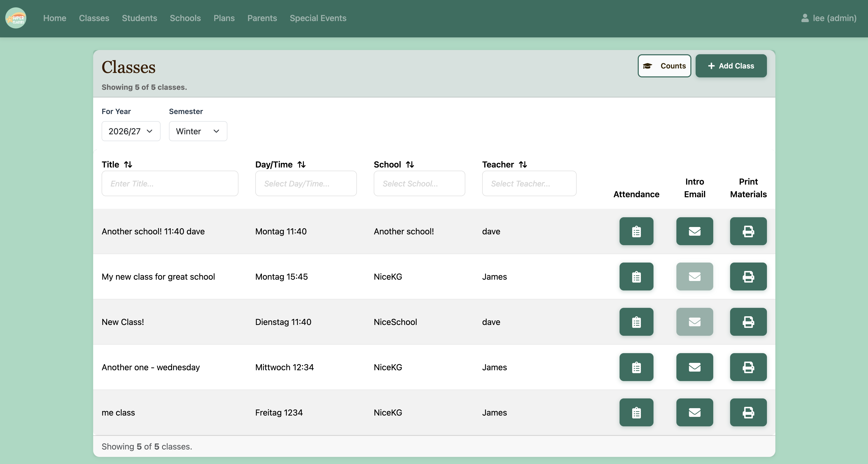The width and height of the screenshot is (868, 464).
Task: Select the 'Another one - wednesday' class title
Action: pos(151,367)
